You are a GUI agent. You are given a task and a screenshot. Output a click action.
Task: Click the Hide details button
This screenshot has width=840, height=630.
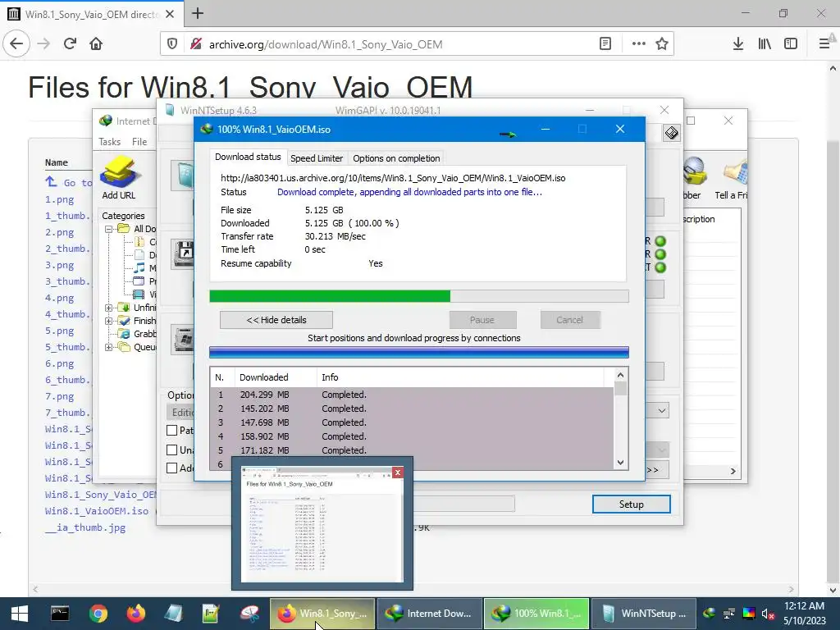click(276, 320)
